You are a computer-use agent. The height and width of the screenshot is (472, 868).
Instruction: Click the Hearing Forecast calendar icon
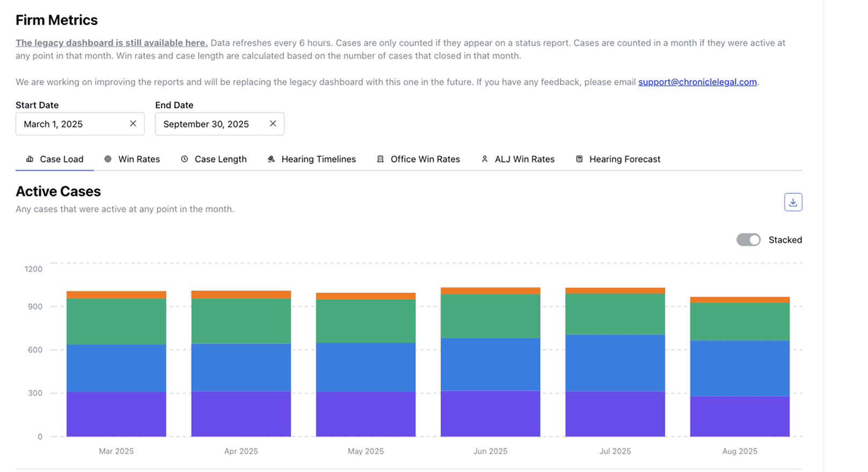pyautogui.click(x=579, y=159)
